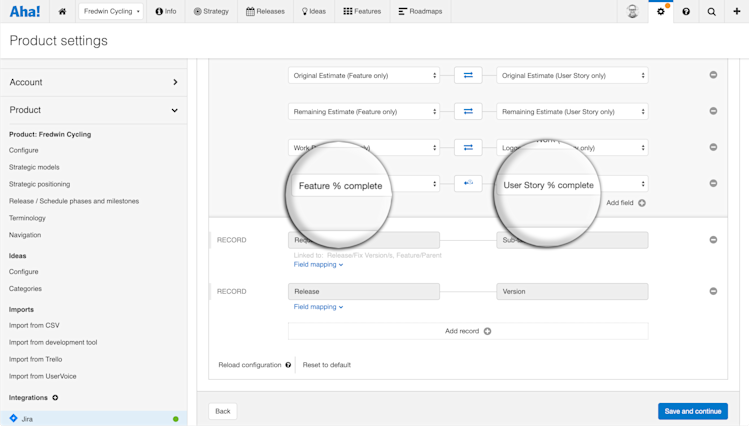Toggle sync direction for Remaining Estimate mapping
The width and height of the screenshot is (749, 426).
468,111
